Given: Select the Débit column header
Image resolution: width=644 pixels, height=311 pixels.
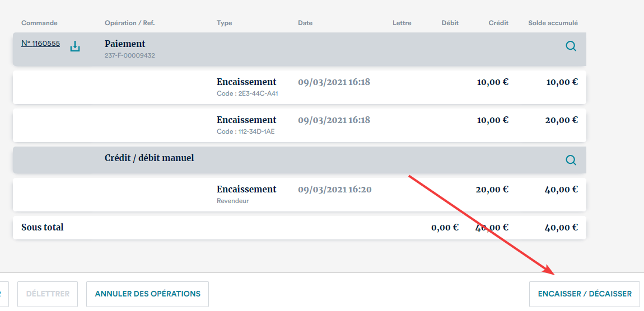Looking at the screenshot, I should pyautogui.click(x=450, y=23).
